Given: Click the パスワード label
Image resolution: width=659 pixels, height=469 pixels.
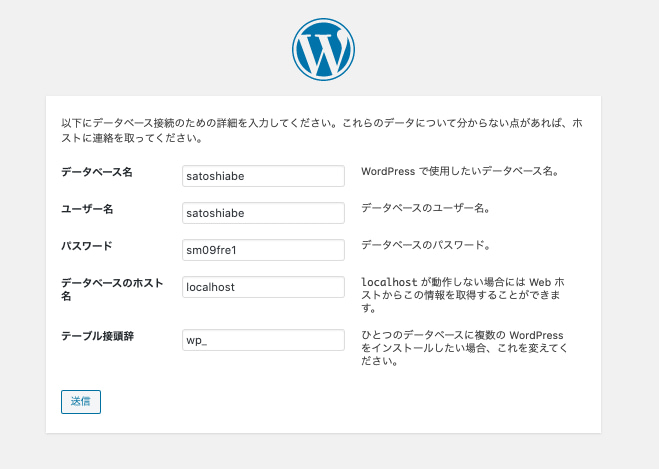Looking at the screenshot, I should (x=87, y=246).
